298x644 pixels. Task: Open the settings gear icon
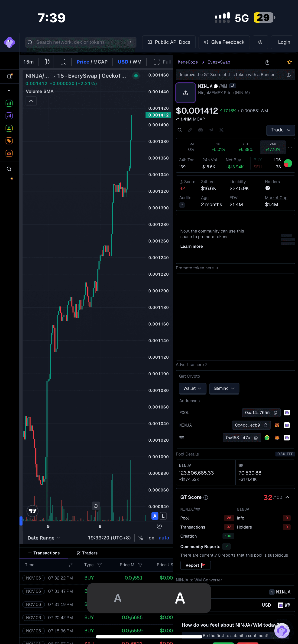(x=260, y=42)
